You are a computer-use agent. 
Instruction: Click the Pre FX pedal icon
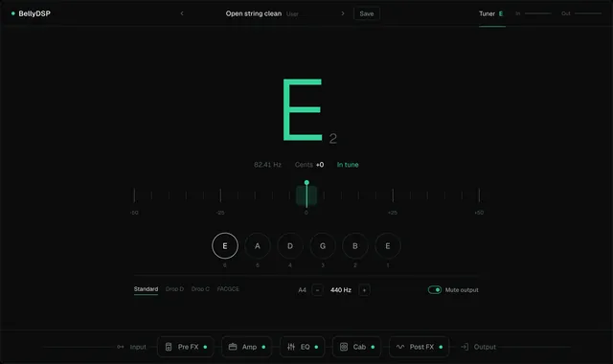click(169, 347)
